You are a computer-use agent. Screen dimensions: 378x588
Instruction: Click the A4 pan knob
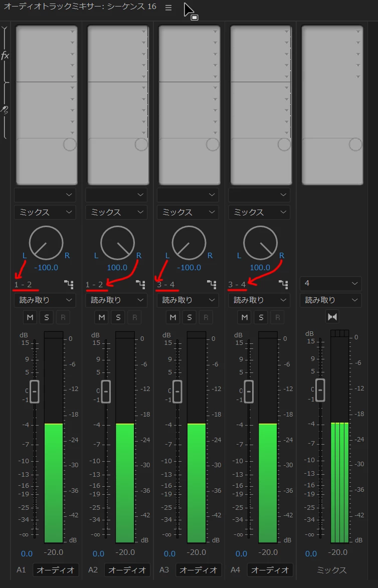click(261, 243)
